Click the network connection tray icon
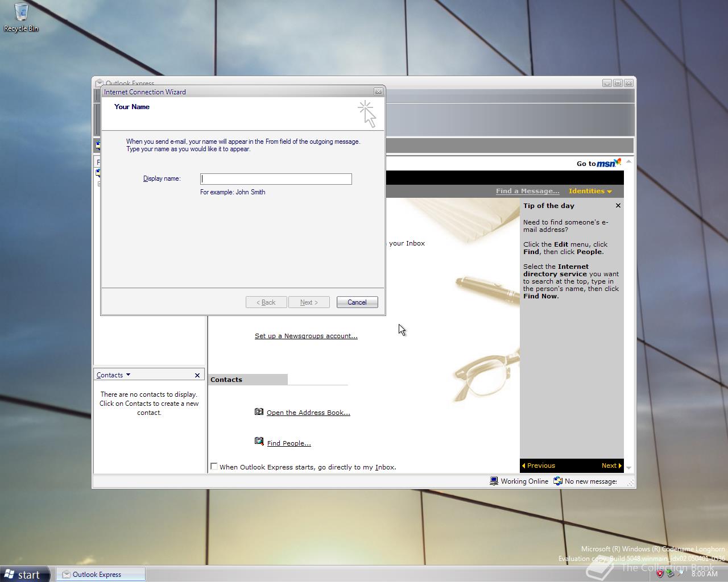 point(671,574)
